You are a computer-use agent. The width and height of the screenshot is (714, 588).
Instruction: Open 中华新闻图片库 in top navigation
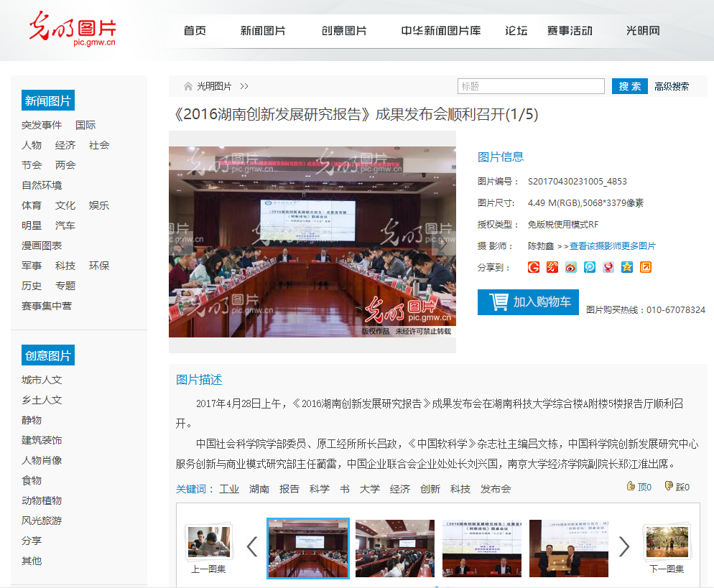click(440, 31)
